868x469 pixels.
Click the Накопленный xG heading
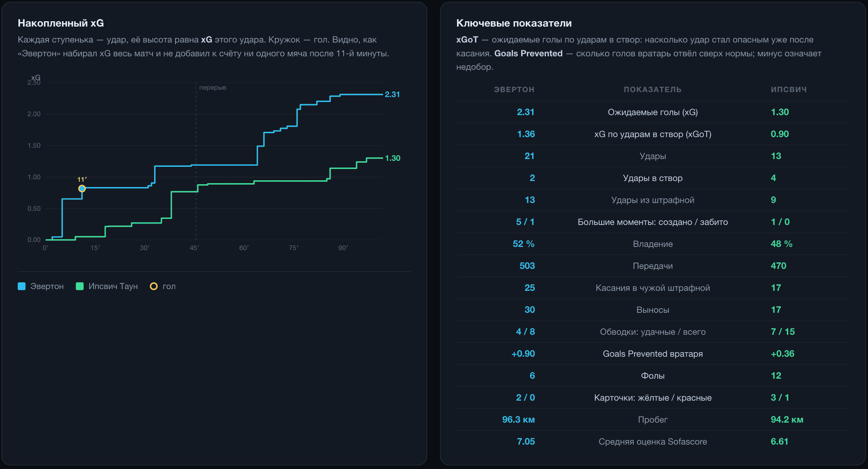point(61,23)
